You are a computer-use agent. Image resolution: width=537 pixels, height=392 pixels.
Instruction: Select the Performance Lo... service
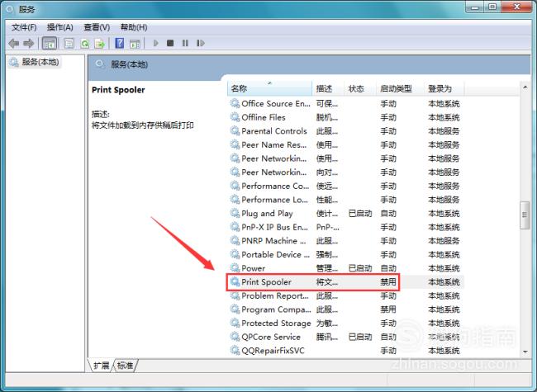274,200
